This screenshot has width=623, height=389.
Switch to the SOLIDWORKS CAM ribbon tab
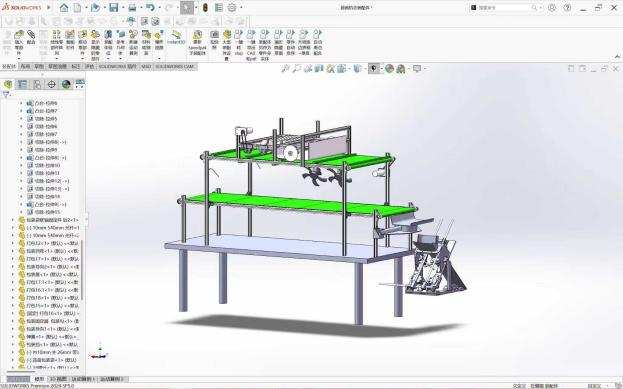pyautogui.click(x=175, y=66)
